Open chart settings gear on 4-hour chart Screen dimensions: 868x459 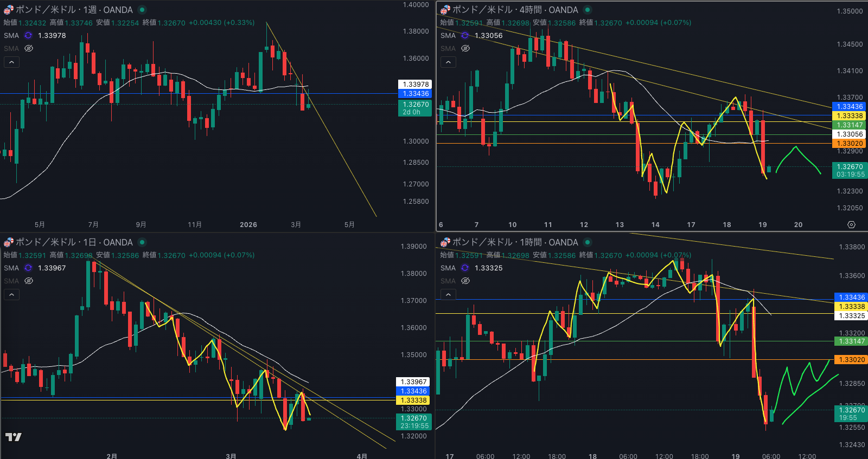(851, 224)
